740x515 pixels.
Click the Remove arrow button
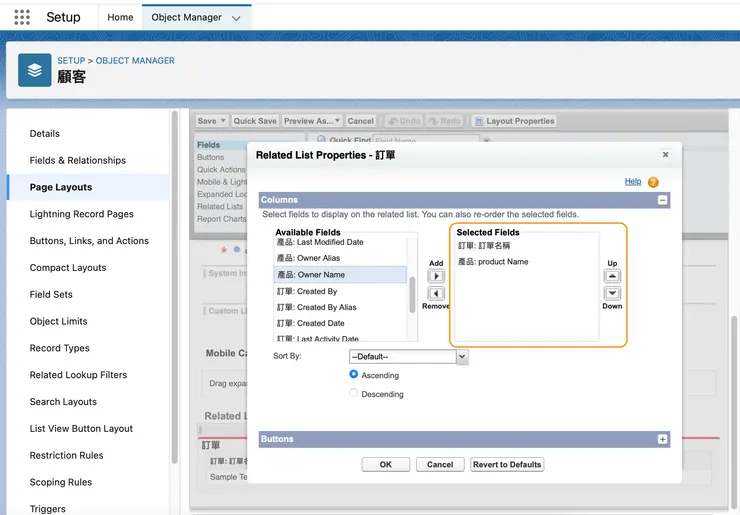(x=436, y=294)
